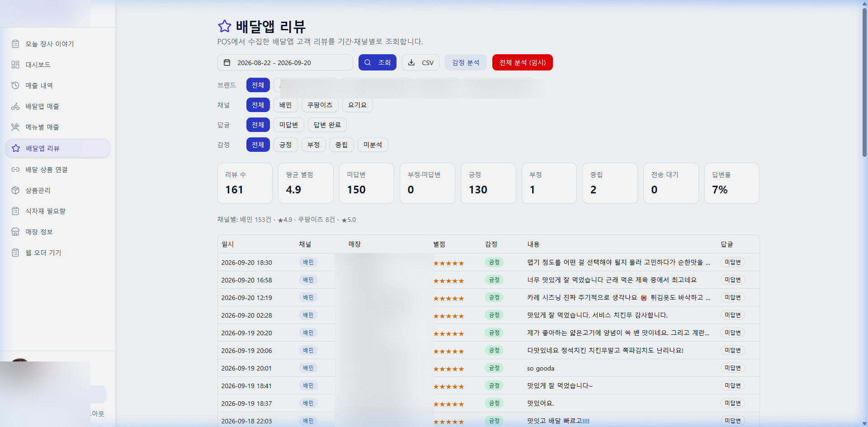Filter replies by 답변 완료

tap(327, 125)
